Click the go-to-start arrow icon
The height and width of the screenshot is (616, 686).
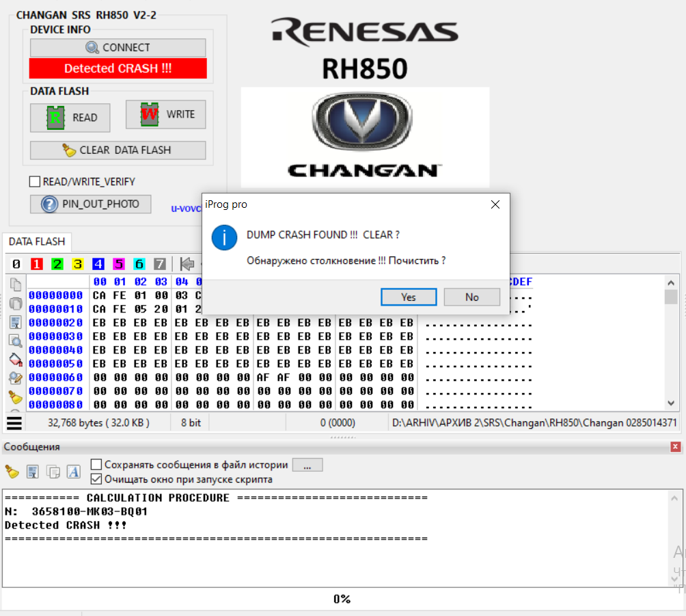(187, 264)
